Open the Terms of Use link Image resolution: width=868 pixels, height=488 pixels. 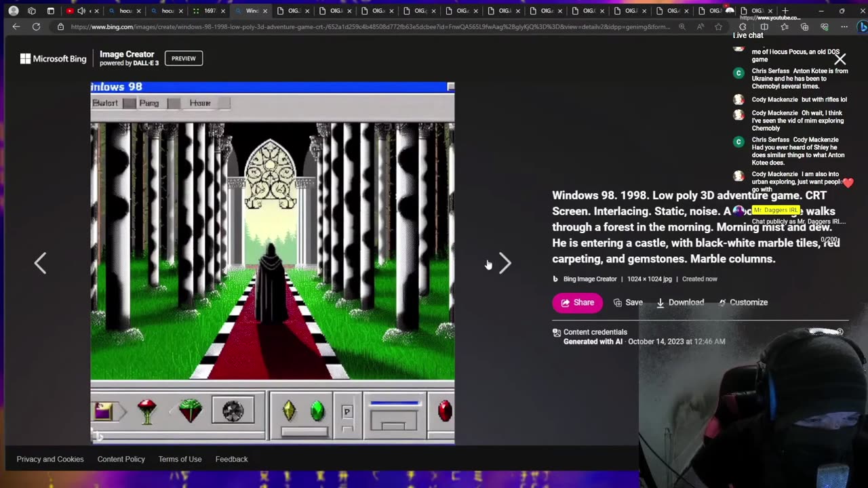point(180,459)
